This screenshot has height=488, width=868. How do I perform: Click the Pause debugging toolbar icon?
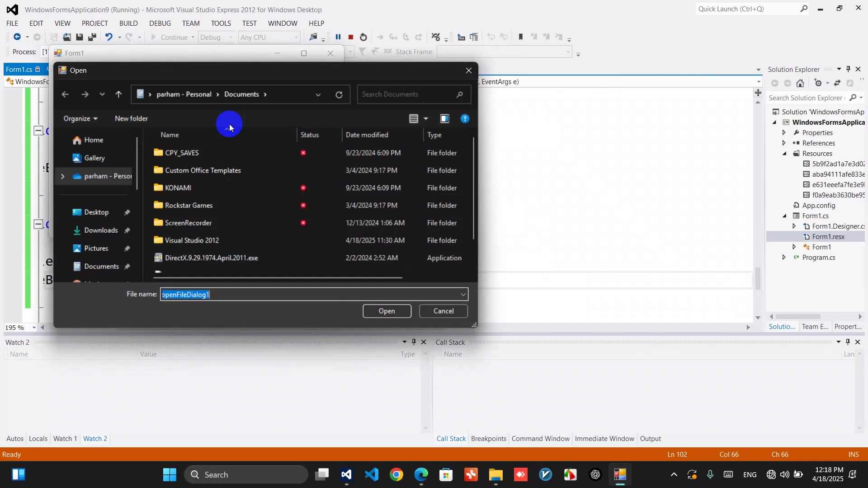pyautogui.click(x=338, y=37)
